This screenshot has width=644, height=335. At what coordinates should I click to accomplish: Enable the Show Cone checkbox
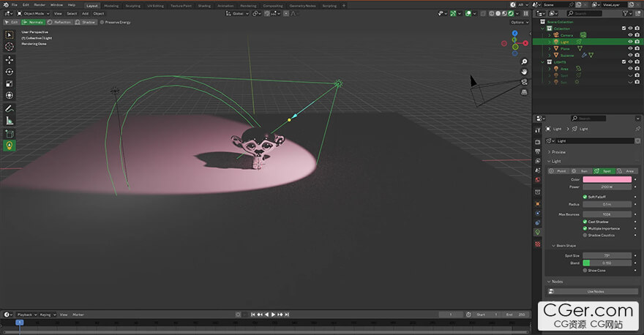tap(585, 270)
